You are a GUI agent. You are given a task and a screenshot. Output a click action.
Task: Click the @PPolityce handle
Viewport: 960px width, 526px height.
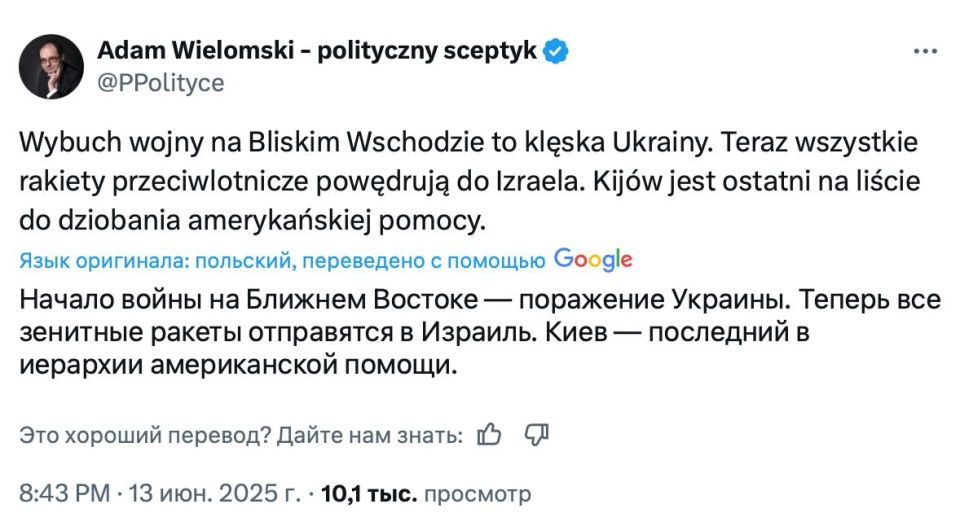(x=160, y=83)
